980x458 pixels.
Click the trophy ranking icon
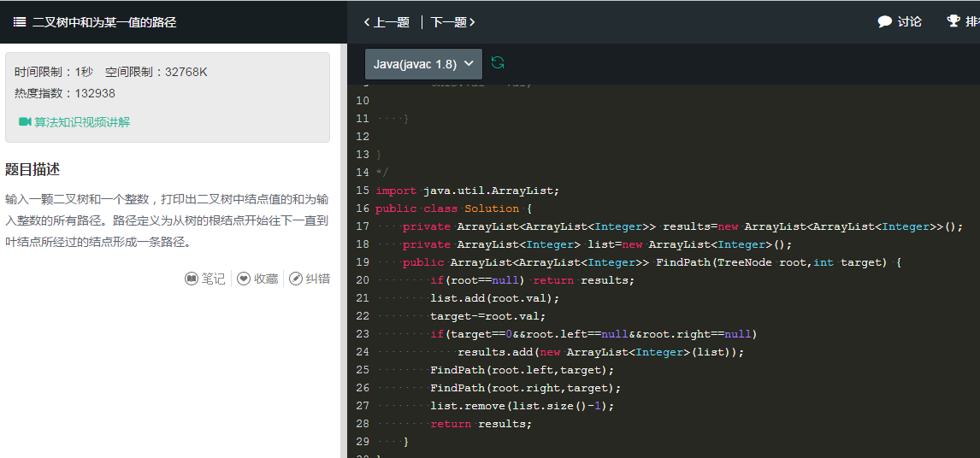953,21
